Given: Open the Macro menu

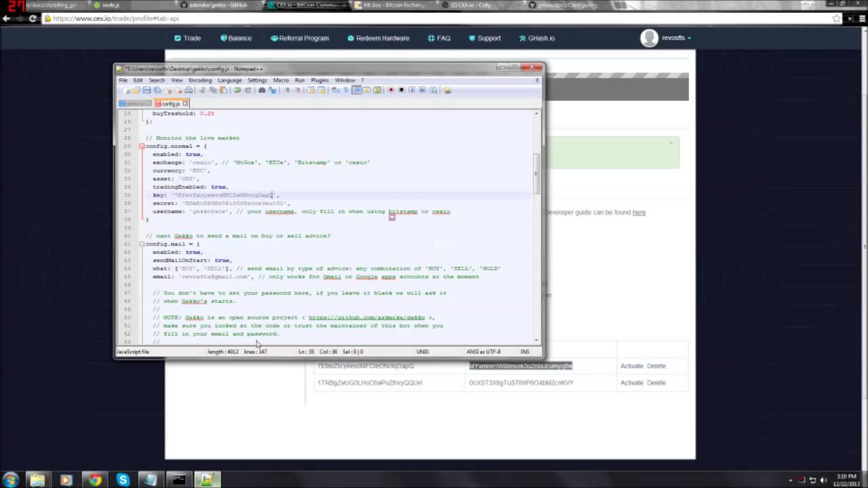Looking at the screenshot, I should pos(281,80).
